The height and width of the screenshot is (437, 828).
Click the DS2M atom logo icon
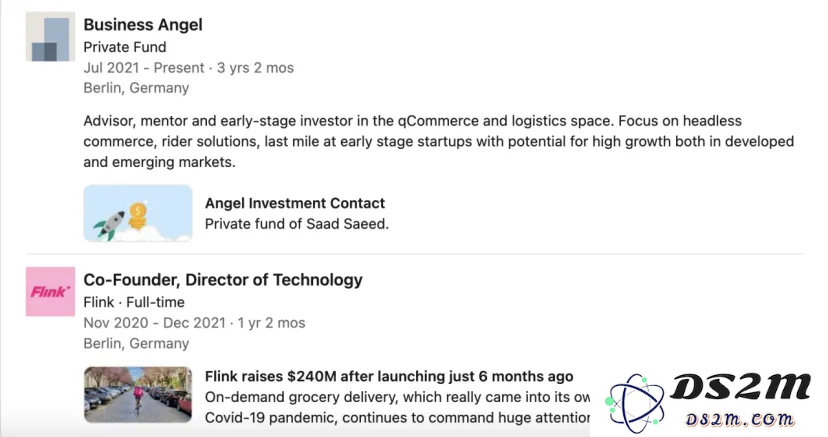[x=635, y=403]
